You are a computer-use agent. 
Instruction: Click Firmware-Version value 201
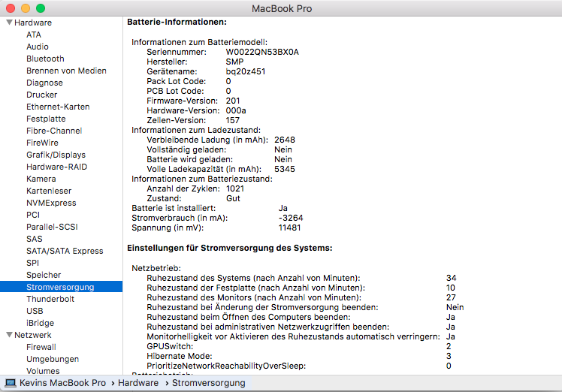233,101
